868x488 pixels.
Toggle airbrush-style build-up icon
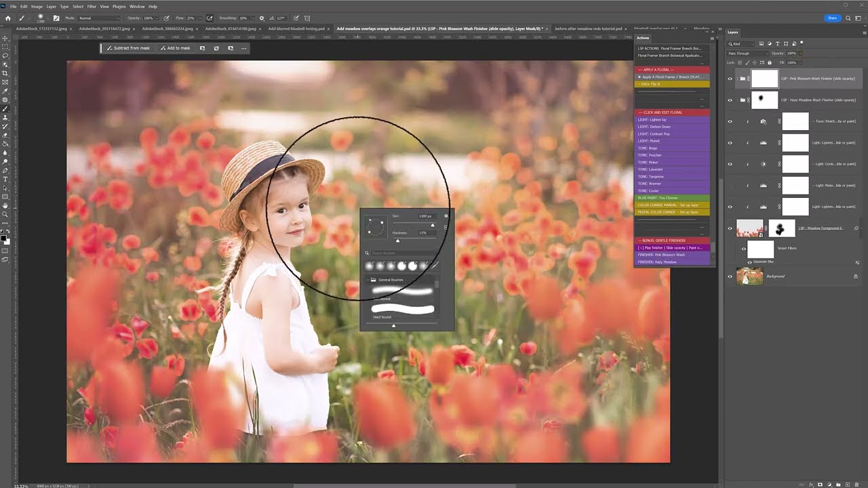pos(210,18)
